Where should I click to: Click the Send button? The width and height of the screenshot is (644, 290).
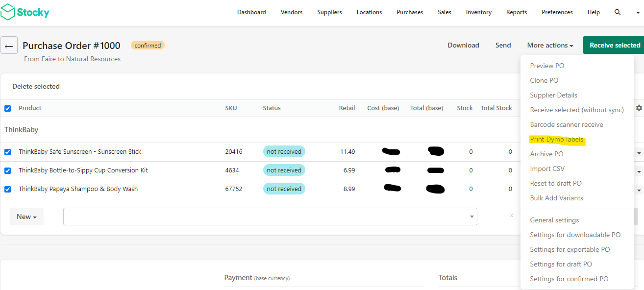pos(503,45)
